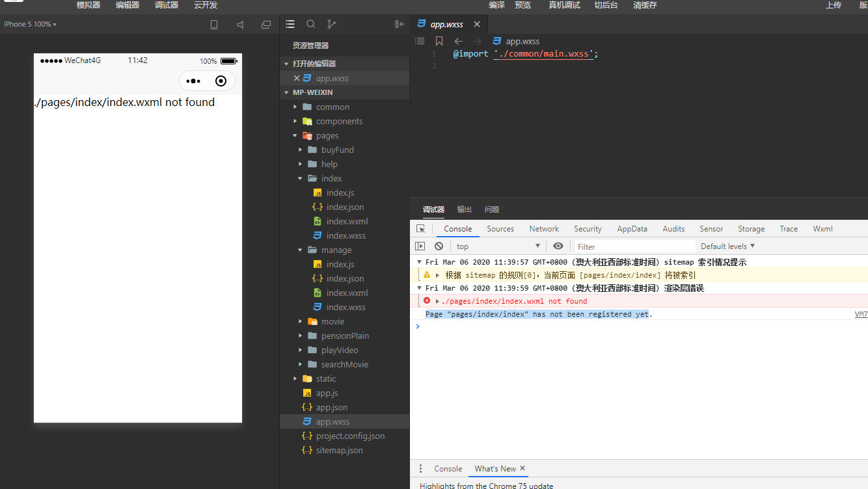The image size is (868, 489).
Task: Collapse the pages folder
Action: (x=295, y=135)
